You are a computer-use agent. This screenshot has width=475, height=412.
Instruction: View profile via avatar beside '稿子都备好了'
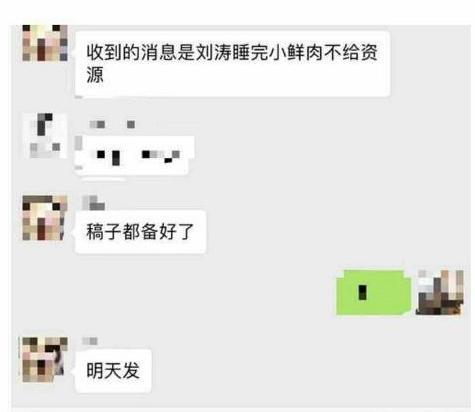click(x=45, y=218)
